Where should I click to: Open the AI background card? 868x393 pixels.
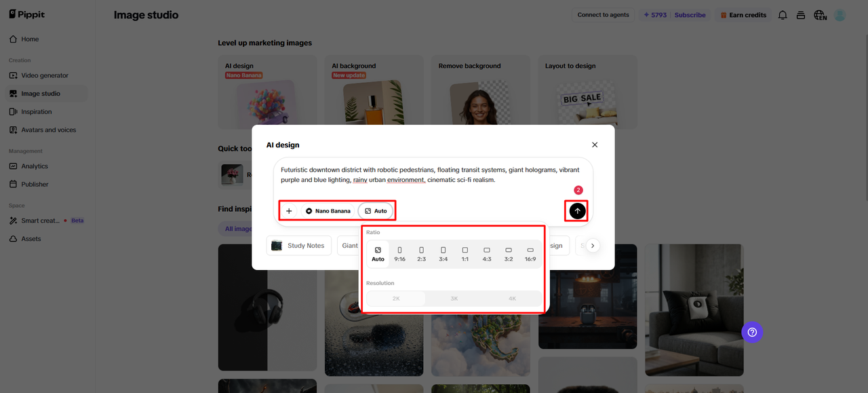coord(374,92)
